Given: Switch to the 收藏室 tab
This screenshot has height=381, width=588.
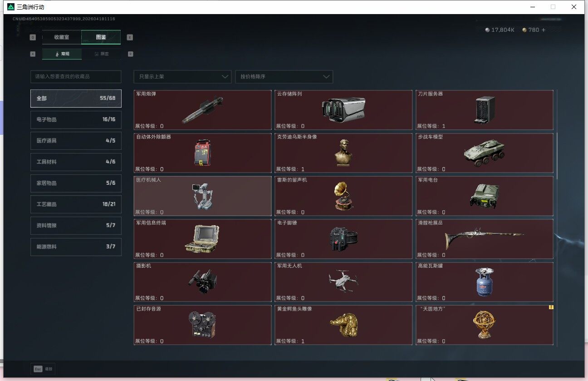Looking at the screenshot, I should pyautogui.click(x=62, y=37).
